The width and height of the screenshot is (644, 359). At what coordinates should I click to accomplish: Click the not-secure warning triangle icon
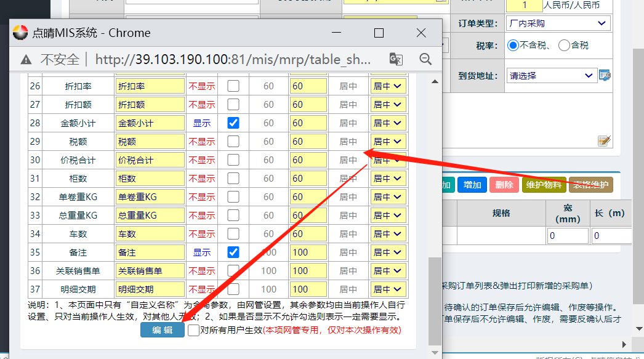coord(26,60)
